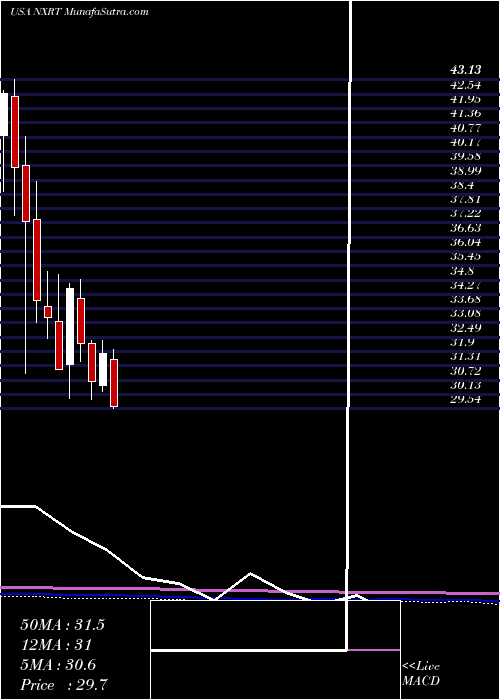Select the 34.8 price axis label
The width and height of the screenshot is (500, 700).
[x=462, y=271]
